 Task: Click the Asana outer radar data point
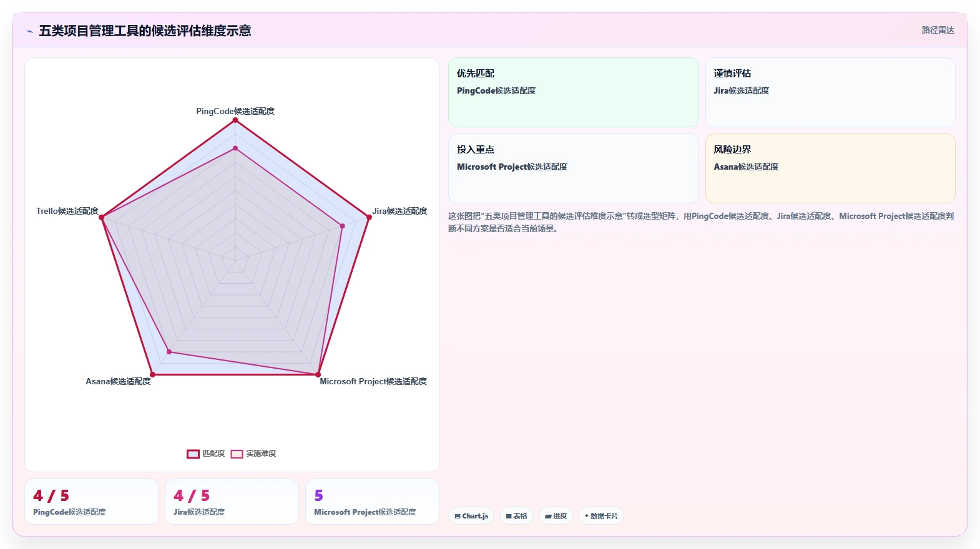pyautogui.click(x=152, y=374)
